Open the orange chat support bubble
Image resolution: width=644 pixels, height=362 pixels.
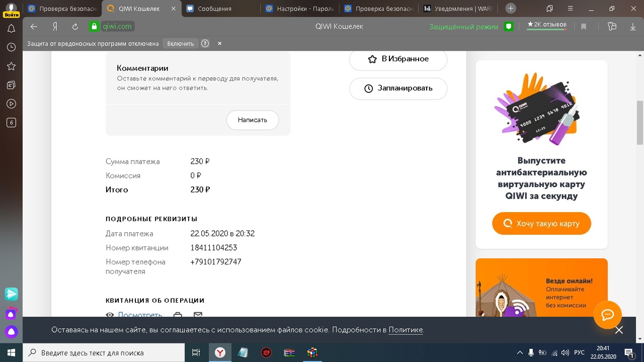[x=607, y=315]
